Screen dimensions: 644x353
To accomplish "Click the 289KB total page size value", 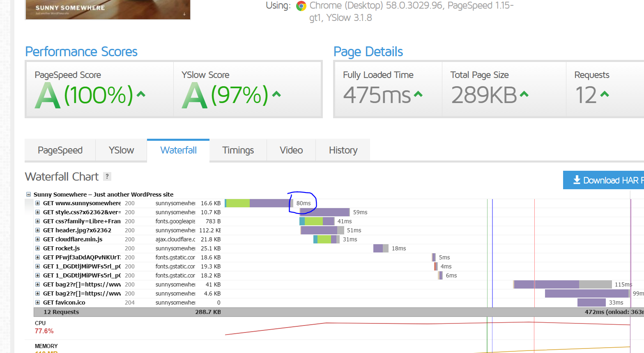I will (484, 95).
